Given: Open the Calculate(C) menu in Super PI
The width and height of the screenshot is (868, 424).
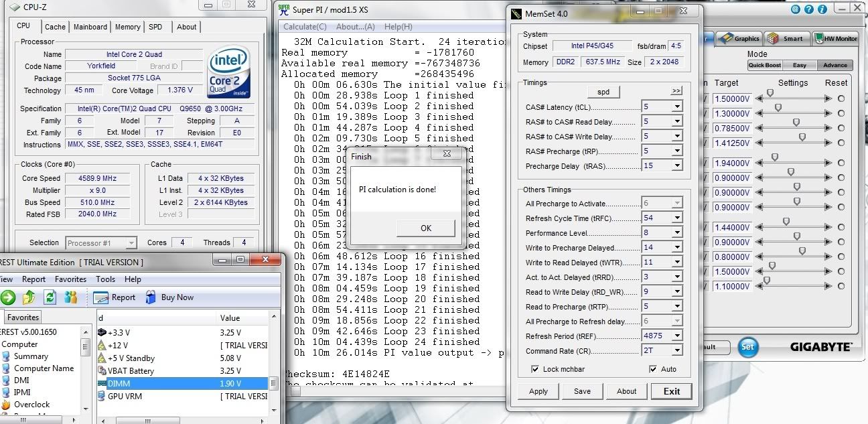Looking at the screenshot, I should tap(305, 27).
